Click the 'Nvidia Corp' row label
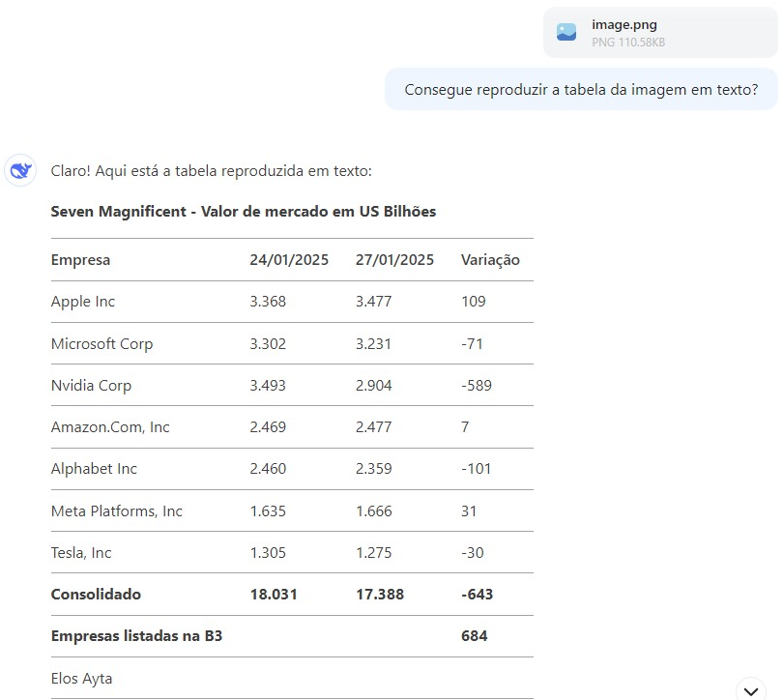The height and width of the screenshot is (700, 783). (92, 386)
